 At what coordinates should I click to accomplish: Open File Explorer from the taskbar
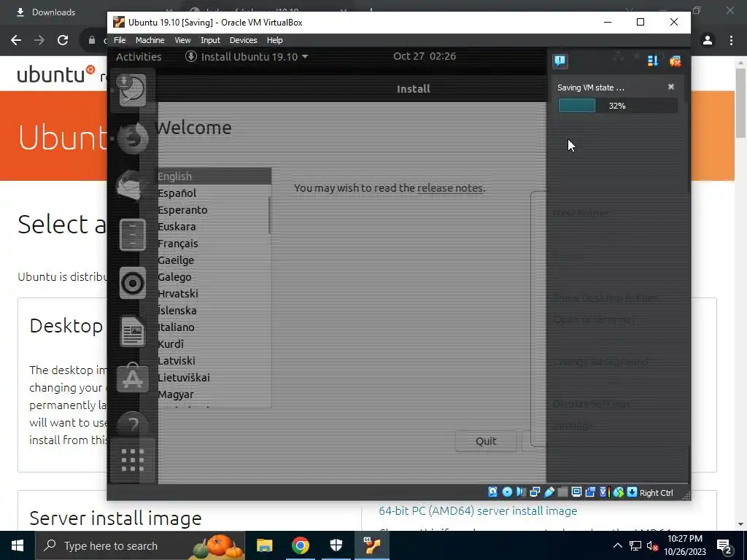point(264,545)
